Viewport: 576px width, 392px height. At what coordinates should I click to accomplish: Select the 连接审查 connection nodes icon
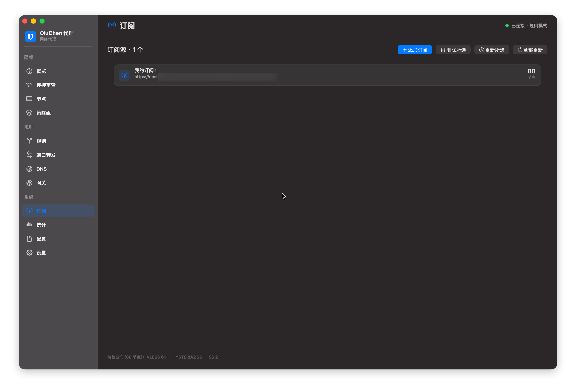[x=29, y=85]
